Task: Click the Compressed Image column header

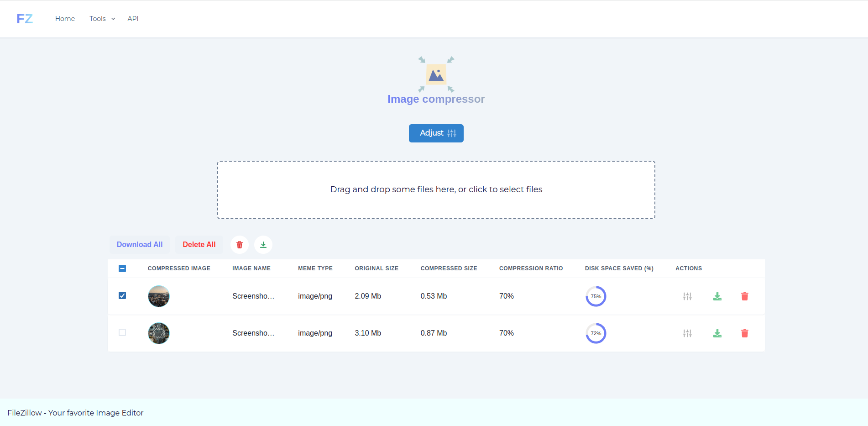Action: click(x=179, y=268)
